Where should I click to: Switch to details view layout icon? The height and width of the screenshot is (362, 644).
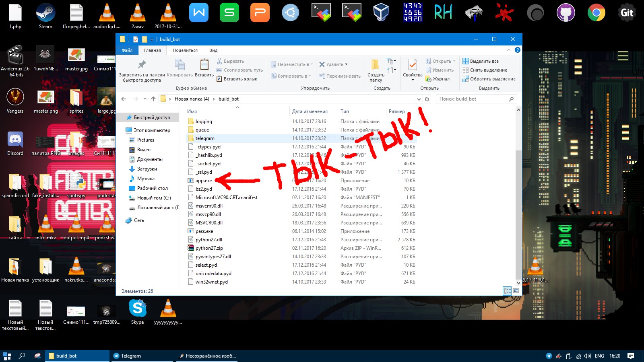(507, 291)
